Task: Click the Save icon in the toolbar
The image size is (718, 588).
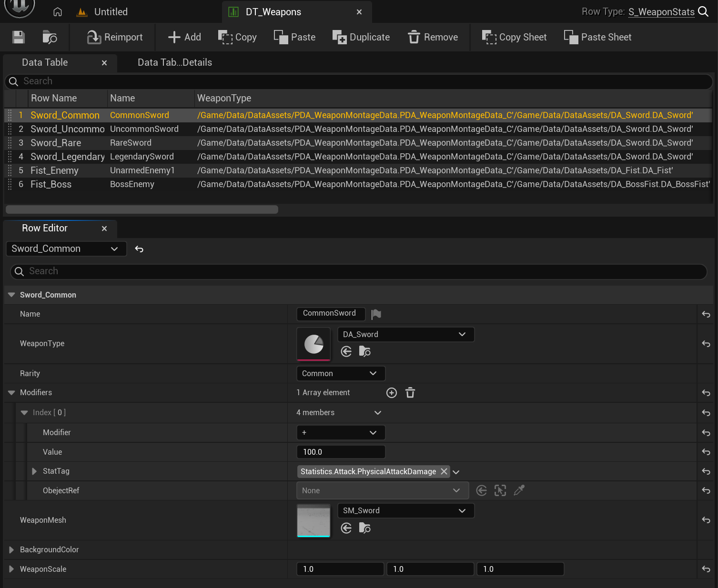Action: tap(19, 37)
